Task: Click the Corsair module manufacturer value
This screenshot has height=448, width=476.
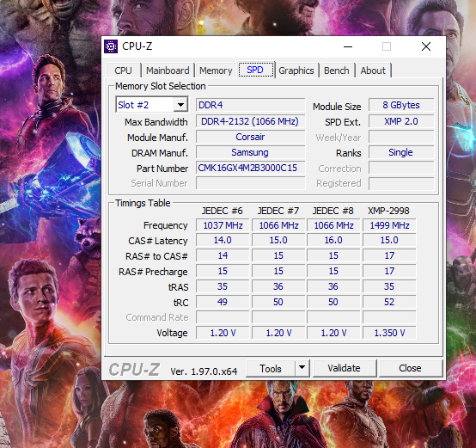Action: [250, 137]
